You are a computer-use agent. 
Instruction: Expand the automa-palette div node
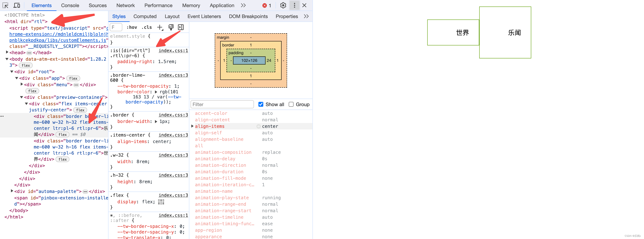12,191
